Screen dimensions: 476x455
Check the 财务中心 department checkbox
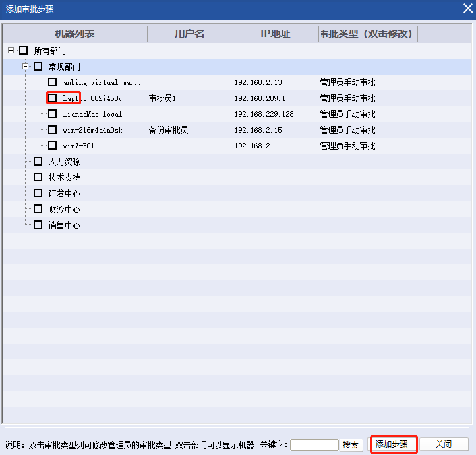coord(38,209)
